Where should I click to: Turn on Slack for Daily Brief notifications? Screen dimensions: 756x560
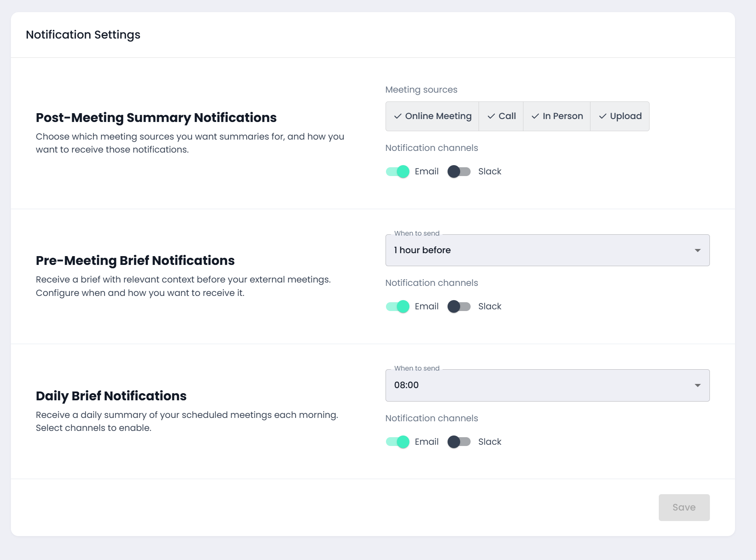(459, 442)
